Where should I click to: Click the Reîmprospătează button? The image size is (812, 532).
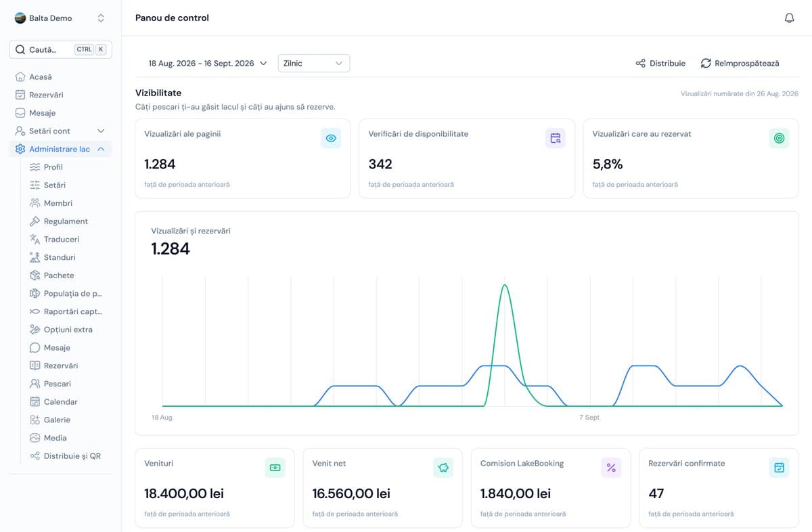tap(740, 63)
